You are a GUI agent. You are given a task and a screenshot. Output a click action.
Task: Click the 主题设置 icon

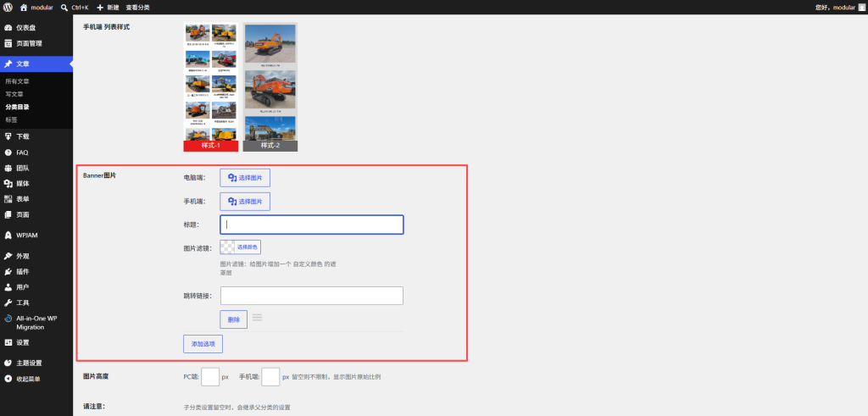coord(8,363)
